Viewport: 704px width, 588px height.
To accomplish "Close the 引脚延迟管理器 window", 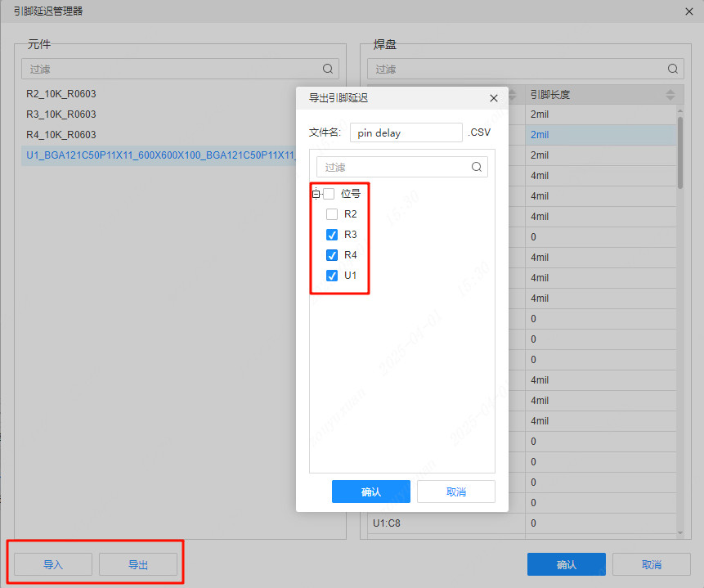I will coord(688,11).
